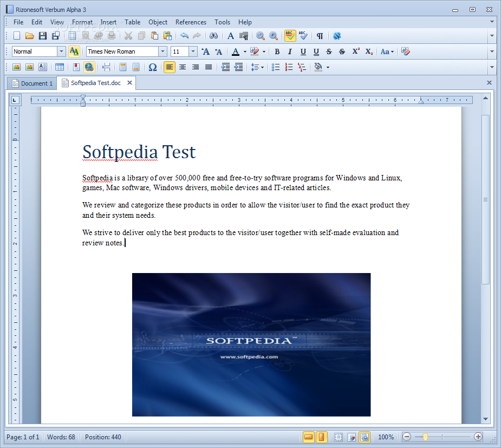Toggle vertical ruler in status bar
501x448 pixels.
pos(321,437)
